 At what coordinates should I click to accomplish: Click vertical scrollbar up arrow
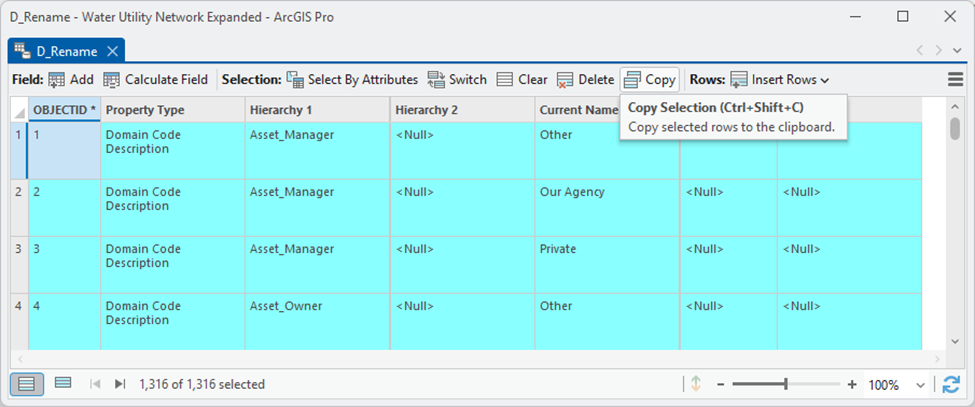coord(955,106)
